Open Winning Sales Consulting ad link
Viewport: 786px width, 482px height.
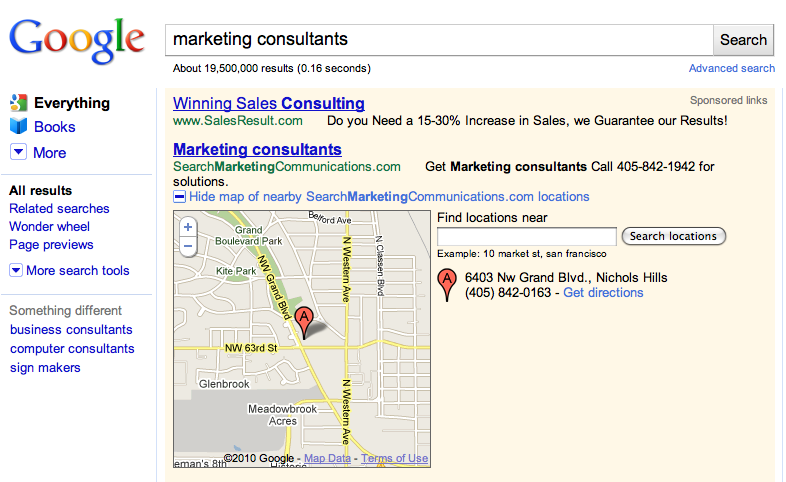coord(268,103)
